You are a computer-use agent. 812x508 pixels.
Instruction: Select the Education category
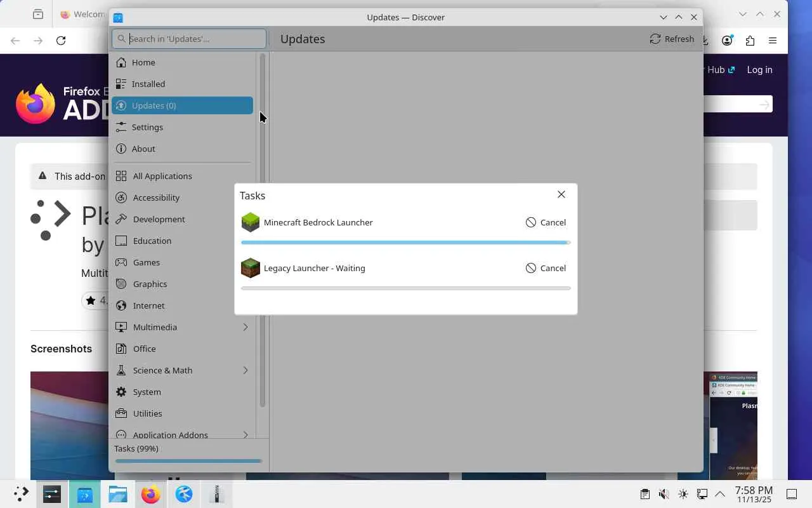tap(182, 241)
